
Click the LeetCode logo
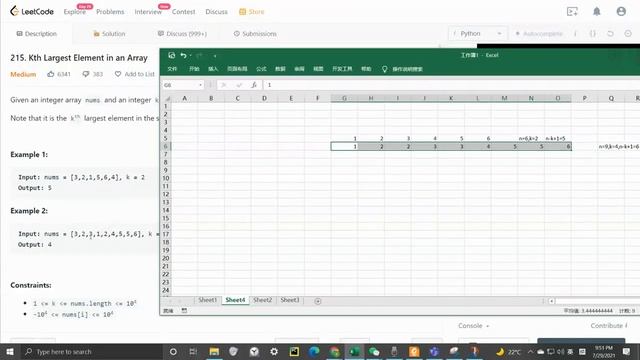32,11
